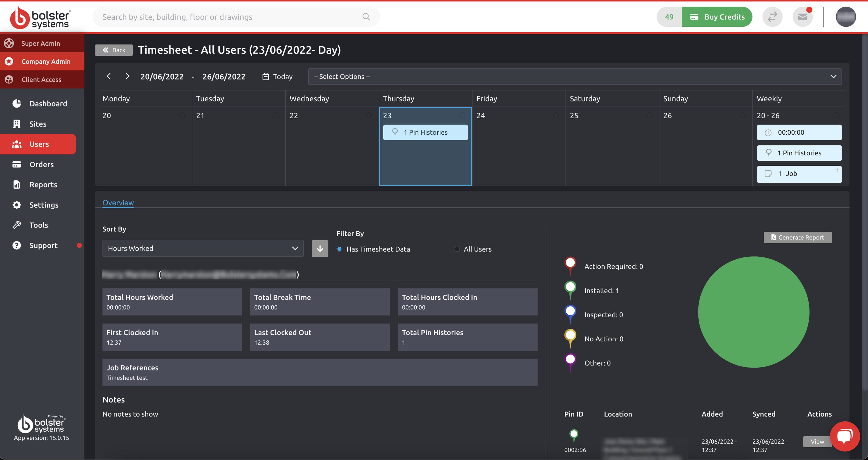Open the weekly 1 Job entry
This screenshot has height=460, width=868.
[x=799, y=174]
